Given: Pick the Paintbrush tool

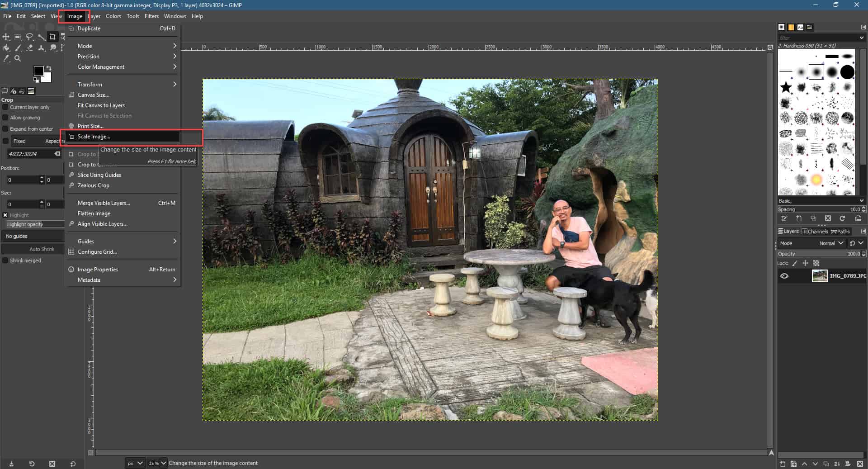Looking at the screenshot, I should [x=18, y=48].
